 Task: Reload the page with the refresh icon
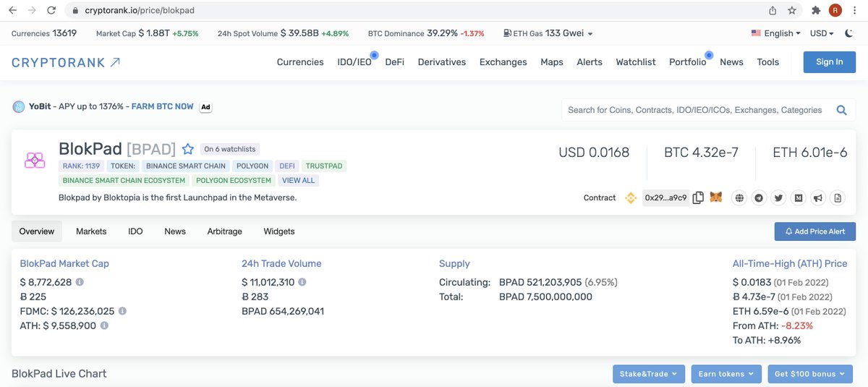pos(51,11)
